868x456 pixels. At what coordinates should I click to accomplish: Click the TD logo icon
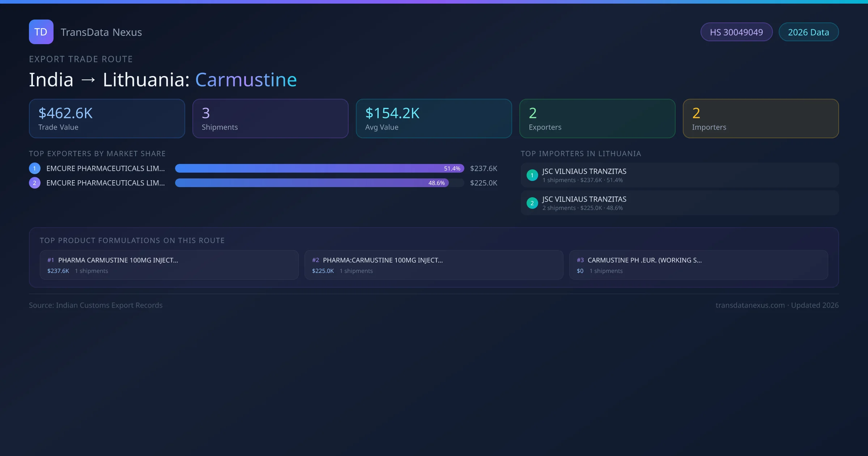[41, 32]
